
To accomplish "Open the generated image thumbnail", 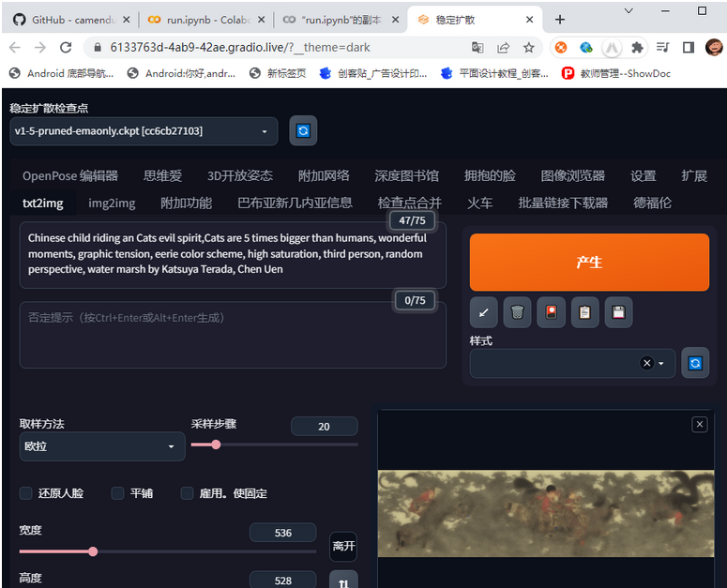I will pos(546,513).
